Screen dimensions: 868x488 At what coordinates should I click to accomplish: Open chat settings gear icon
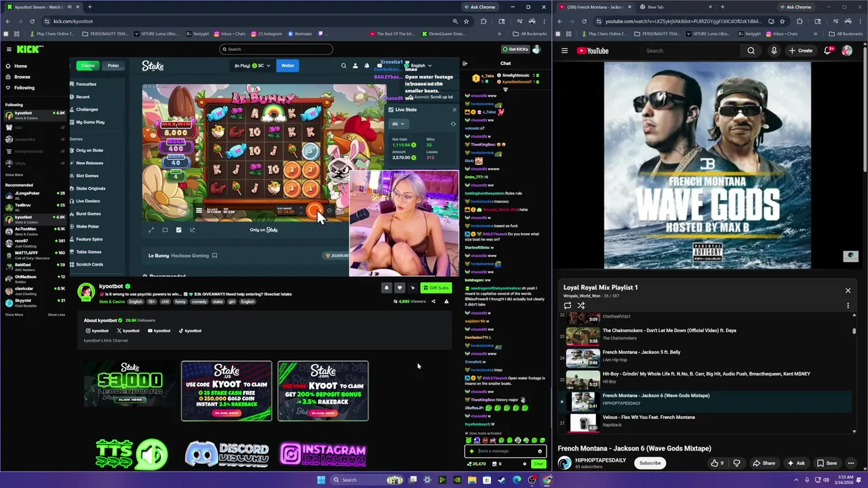524,464
